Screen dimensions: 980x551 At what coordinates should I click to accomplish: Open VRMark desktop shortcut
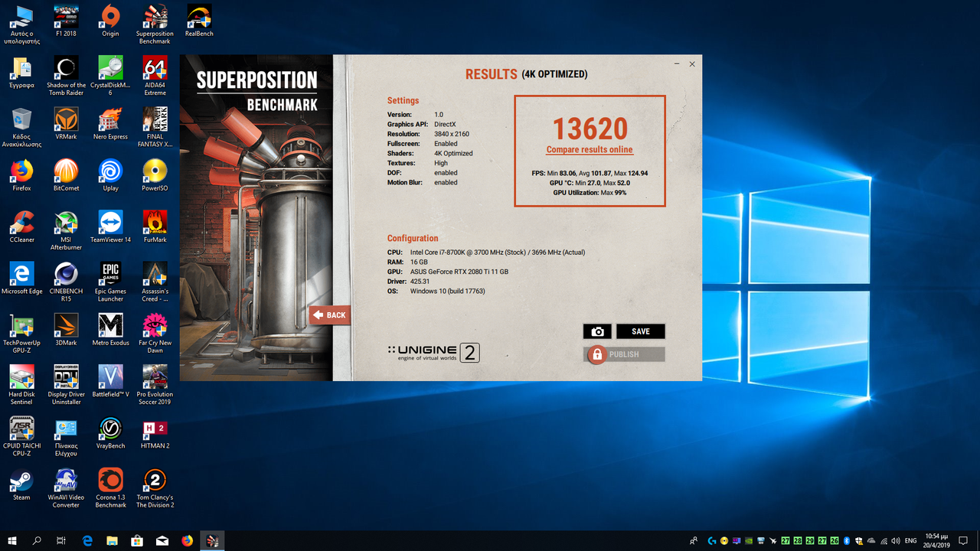tap(67, 124)
